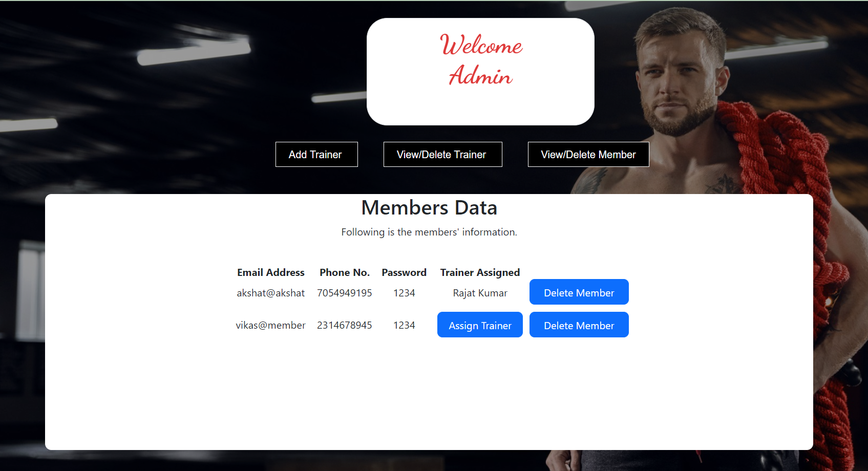The image size is (868, 471).
Task: Select the email akshat@akshat
Action: pos(270,293)
